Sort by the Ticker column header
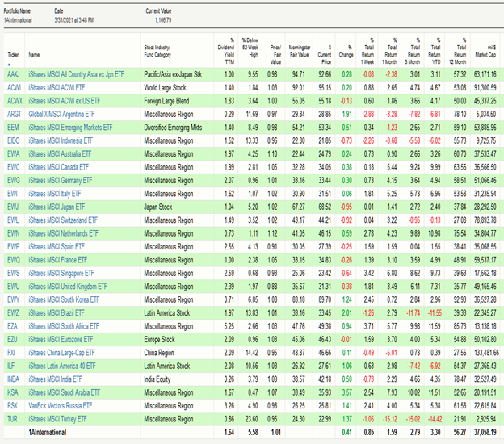504x444 pixels. (13, 55)
